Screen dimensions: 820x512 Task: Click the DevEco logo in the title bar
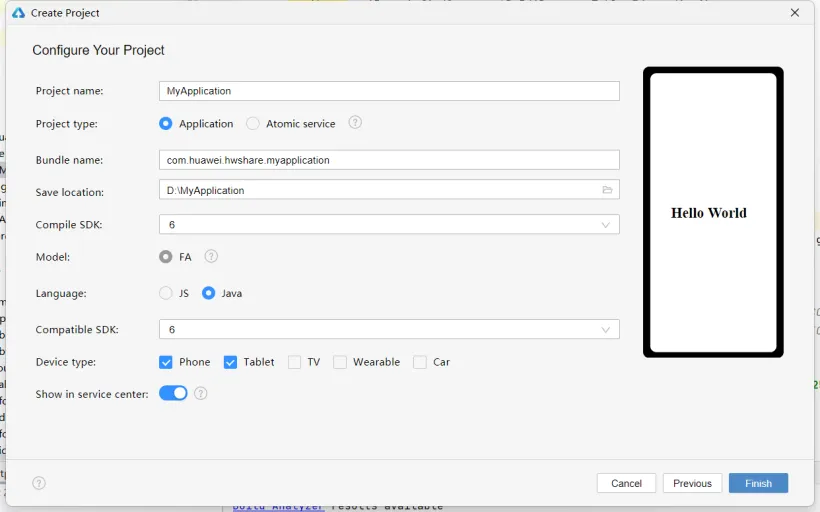(18, 13)
